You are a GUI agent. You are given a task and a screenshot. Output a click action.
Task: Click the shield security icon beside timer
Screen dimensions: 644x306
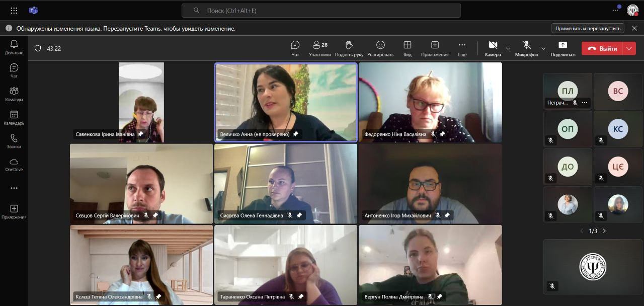coord(38,48)
